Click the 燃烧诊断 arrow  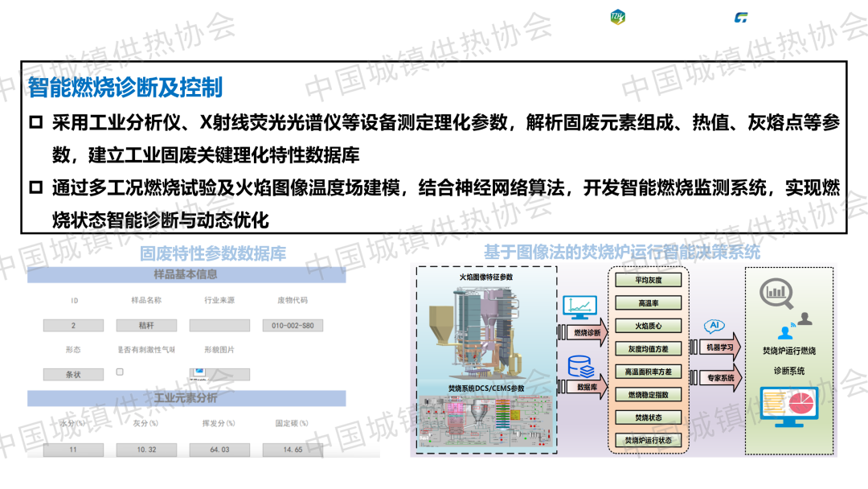[x=587, y=331]
